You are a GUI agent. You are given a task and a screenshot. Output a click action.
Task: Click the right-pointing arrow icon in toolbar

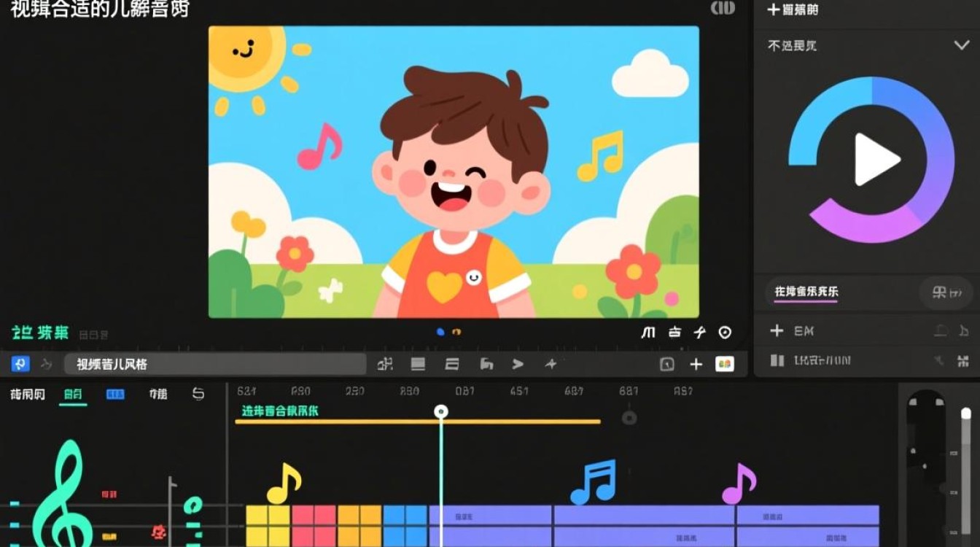click(x=518, y=364)
